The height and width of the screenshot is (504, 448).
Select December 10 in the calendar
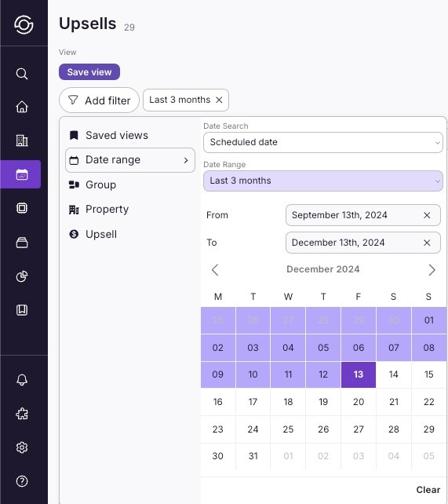(253, 374)
